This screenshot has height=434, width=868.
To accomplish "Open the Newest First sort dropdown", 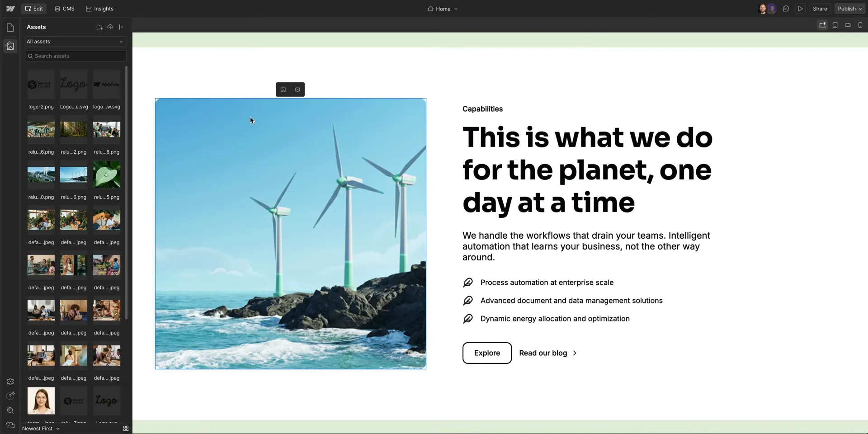I will 41,429.
